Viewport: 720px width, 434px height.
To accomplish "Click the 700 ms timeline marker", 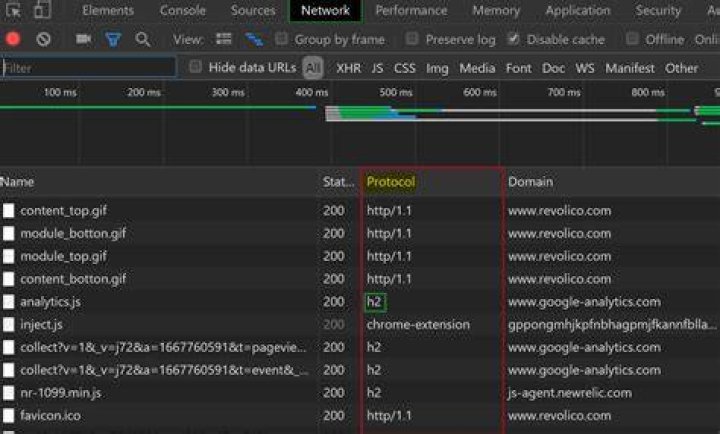I will (x=564, y=92).
